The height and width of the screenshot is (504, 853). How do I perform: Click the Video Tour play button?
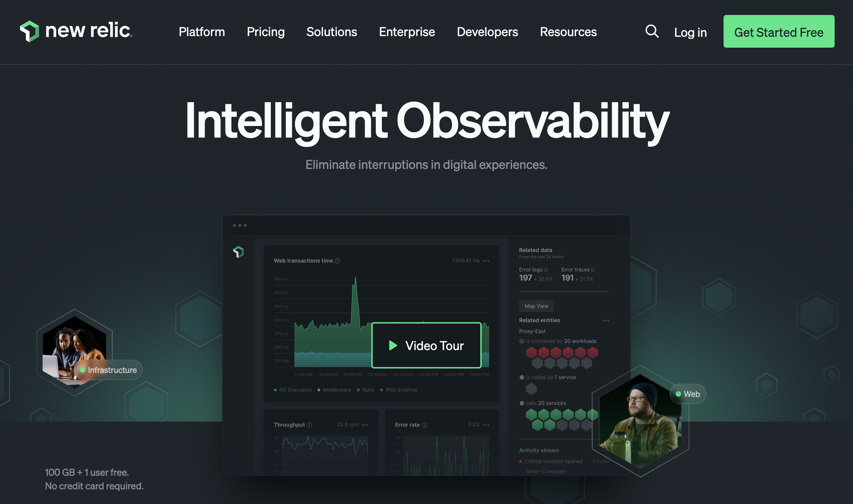(x=426, y=345)
